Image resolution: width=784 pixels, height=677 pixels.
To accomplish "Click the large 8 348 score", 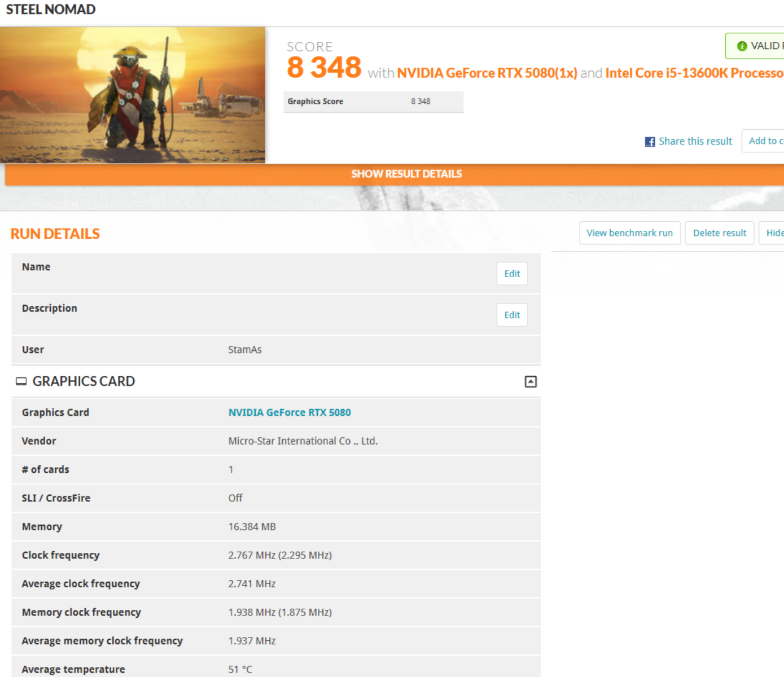I will click(324, 68).
